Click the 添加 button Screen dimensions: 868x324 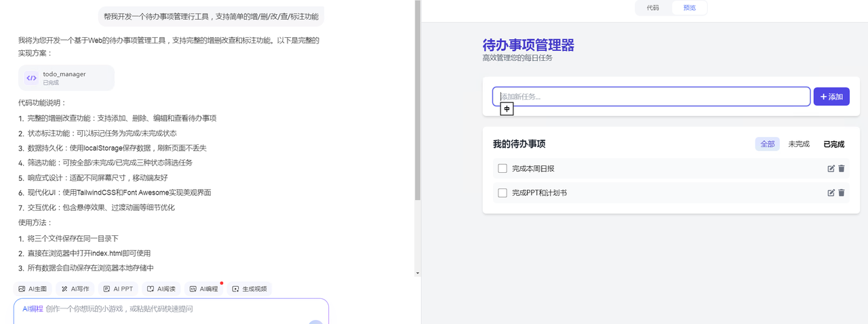coord(831,97)
